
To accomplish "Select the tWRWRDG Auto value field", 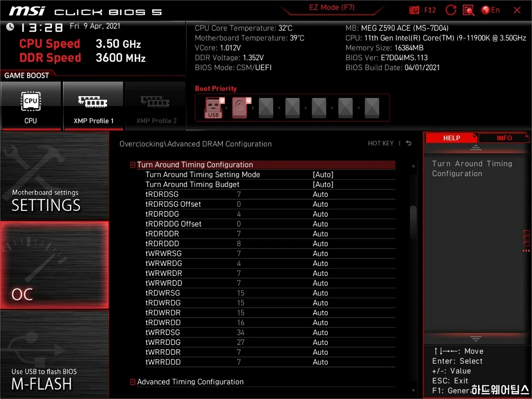I will pyautogui.click(x=320, y=263).
